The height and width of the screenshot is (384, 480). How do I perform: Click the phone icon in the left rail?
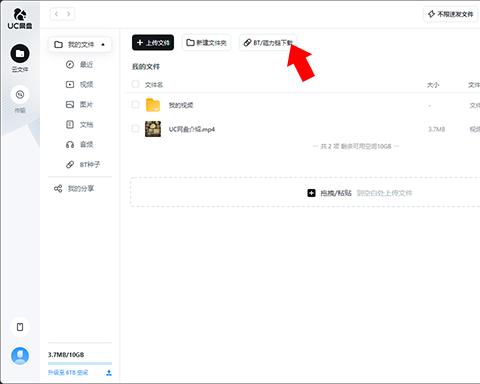pos(20,327)
